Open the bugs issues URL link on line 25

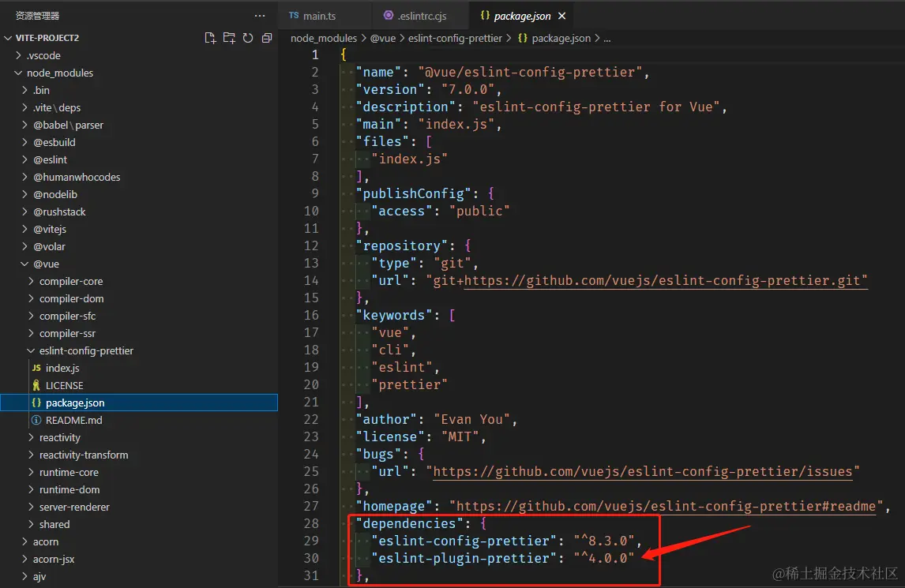pyautogui.click(x=642, y=471)
